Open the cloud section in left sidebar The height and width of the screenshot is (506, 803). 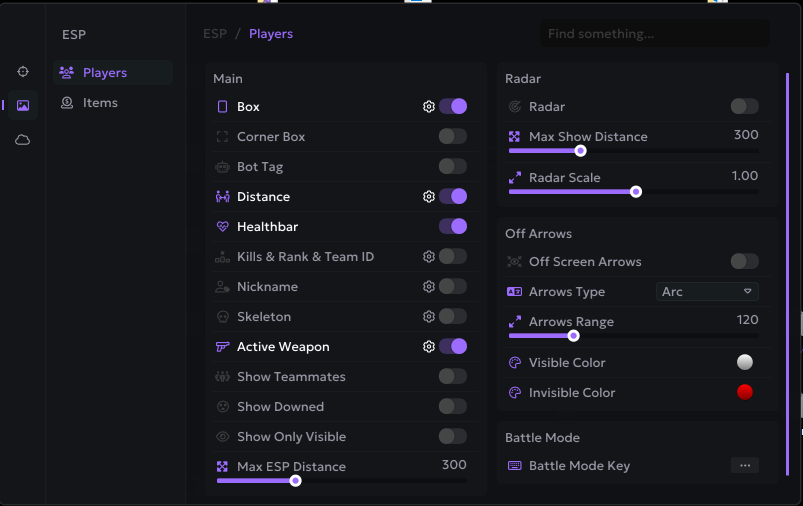(x=22, y=140)
